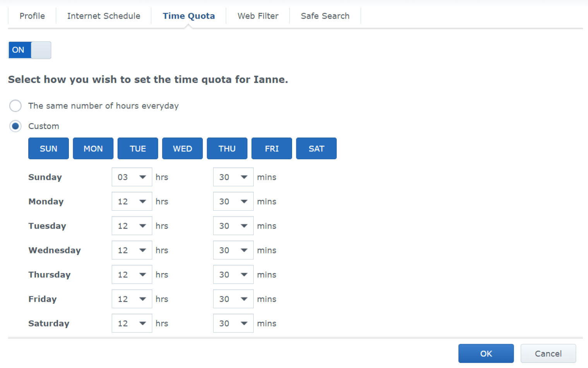Select the Custom radio option
This screenshot has height=368, width=588.
(15, 126)
